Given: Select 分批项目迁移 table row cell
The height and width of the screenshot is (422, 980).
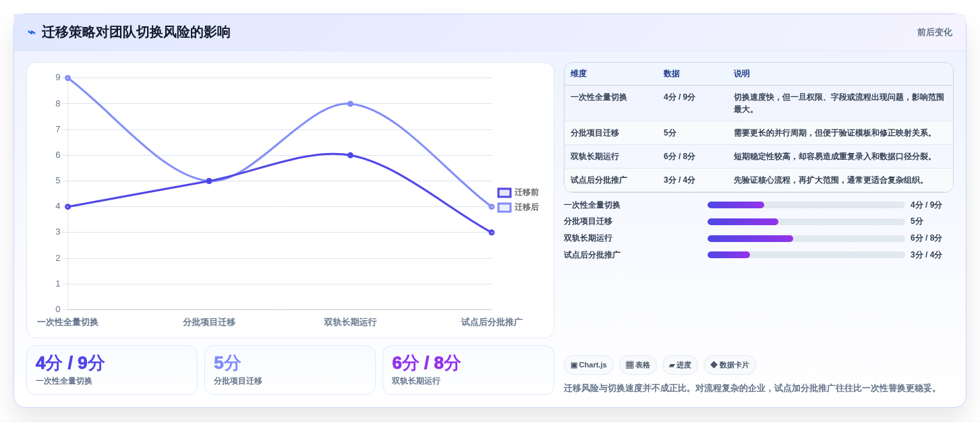Looking at the screenshot, I should click(x=595, y=133).
